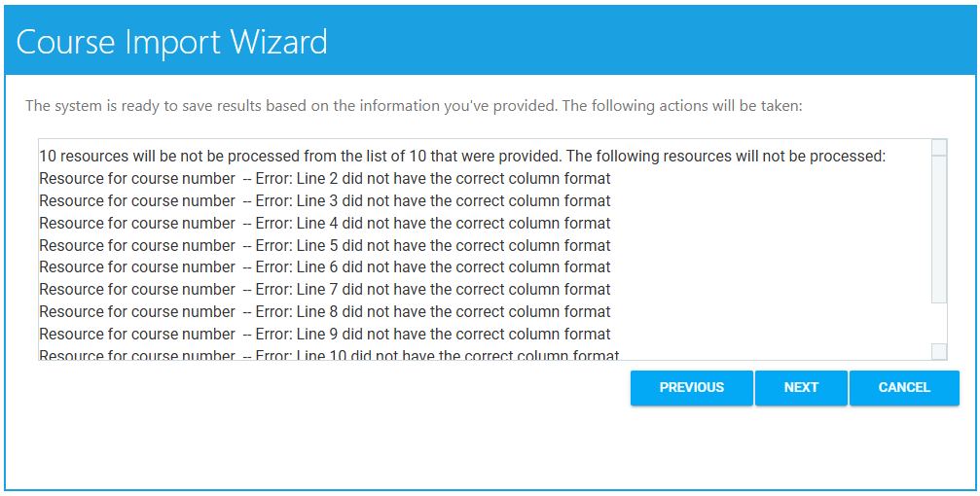Click the partially visible Line 10 error

[x=329, y=356]
